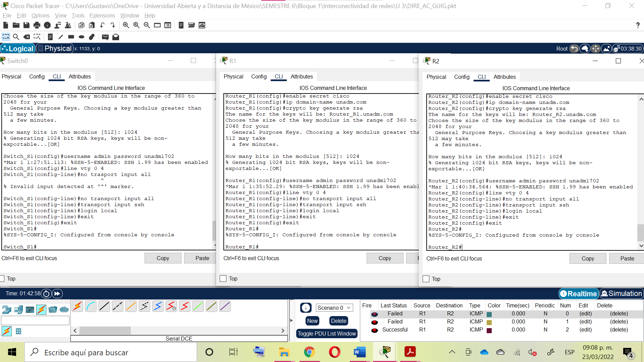Choose the red Serial DCE cable with clock
This screenshot has width=644, height=362.
pos(171,306)
